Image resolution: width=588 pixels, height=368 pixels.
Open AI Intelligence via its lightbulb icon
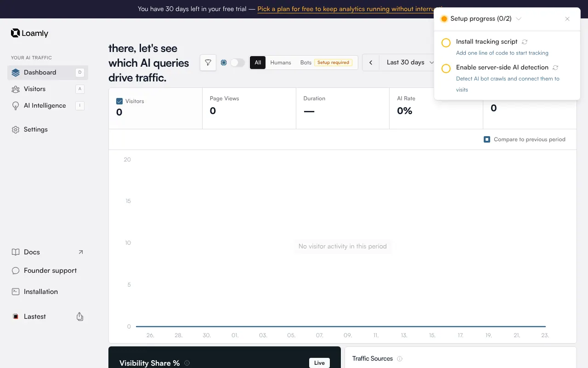16,106
